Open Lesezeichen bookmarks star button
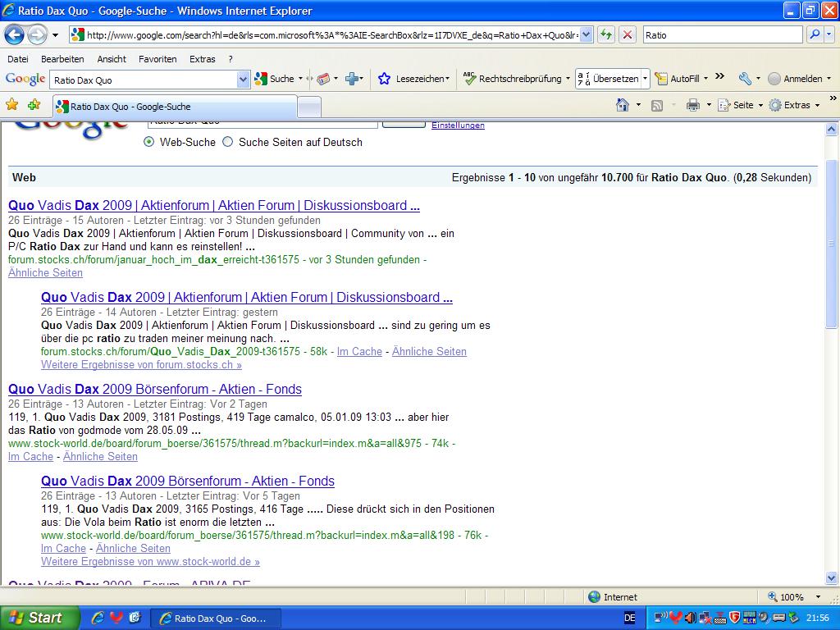The width and height of the screenshot is (840, 630). click(413, 79)
